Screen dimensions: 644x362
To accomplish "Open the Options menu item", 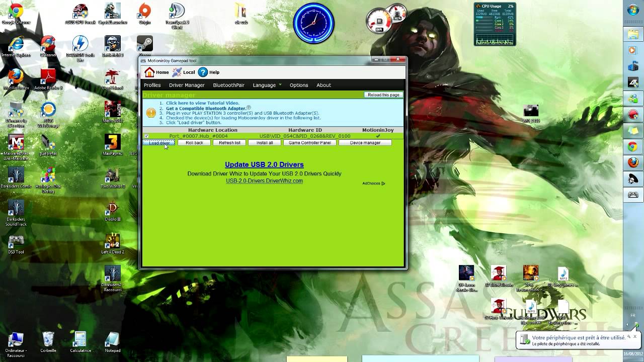I will tap(299, 85).
